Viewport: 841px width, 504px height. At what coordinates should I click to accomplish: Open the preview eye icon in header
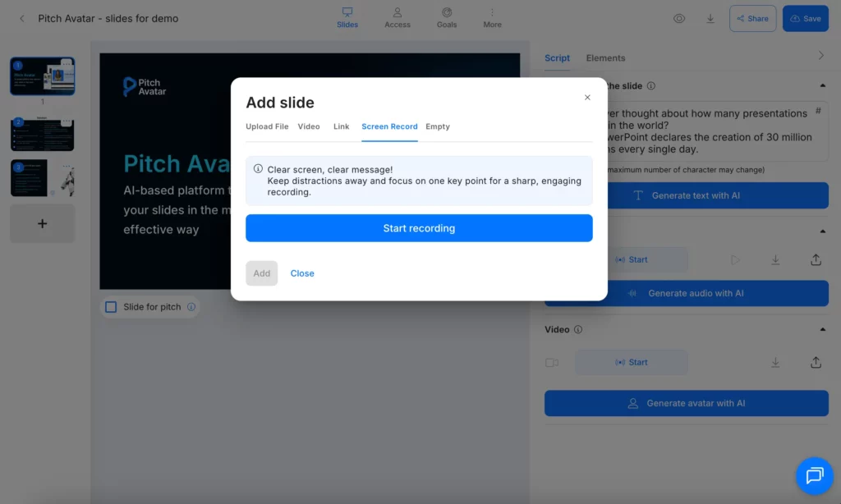(679, 18)
